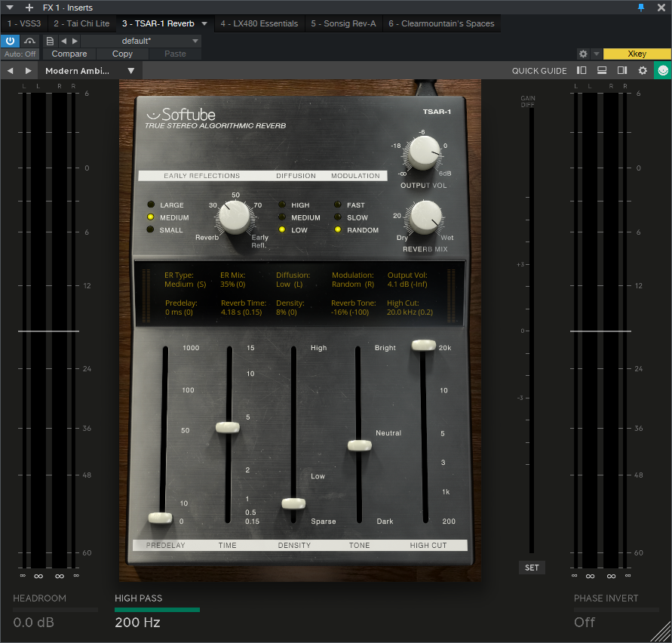Toggle the left side panel layout icon
The width and height of the screenshot is (672, 643).
point(581,70)
